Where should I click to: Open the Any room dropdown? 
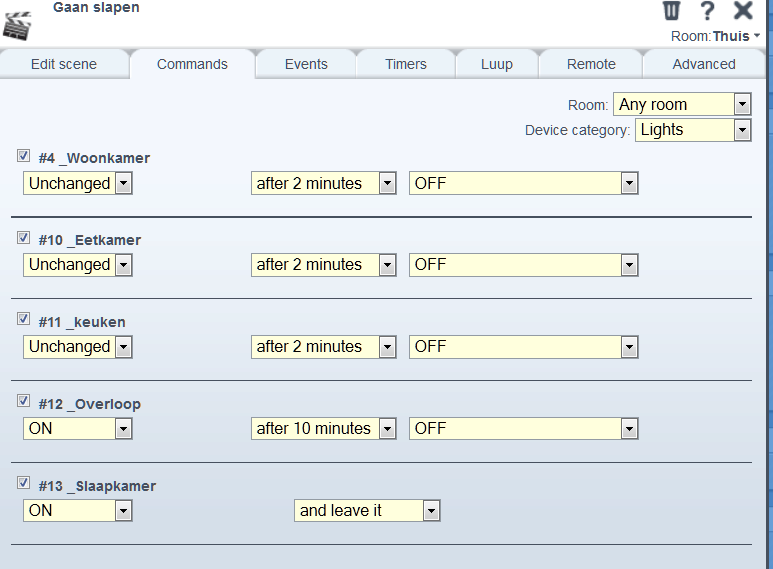681,104
